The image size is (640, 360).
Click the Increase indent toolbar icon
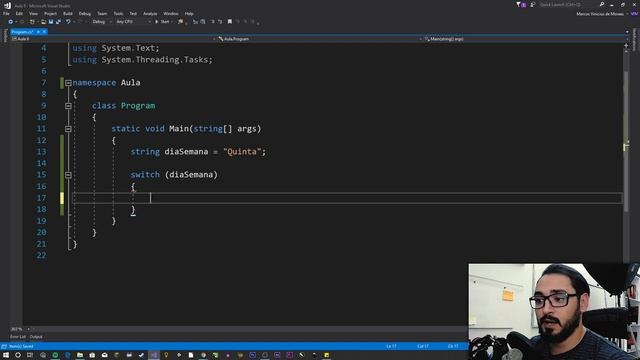[220, 22]
